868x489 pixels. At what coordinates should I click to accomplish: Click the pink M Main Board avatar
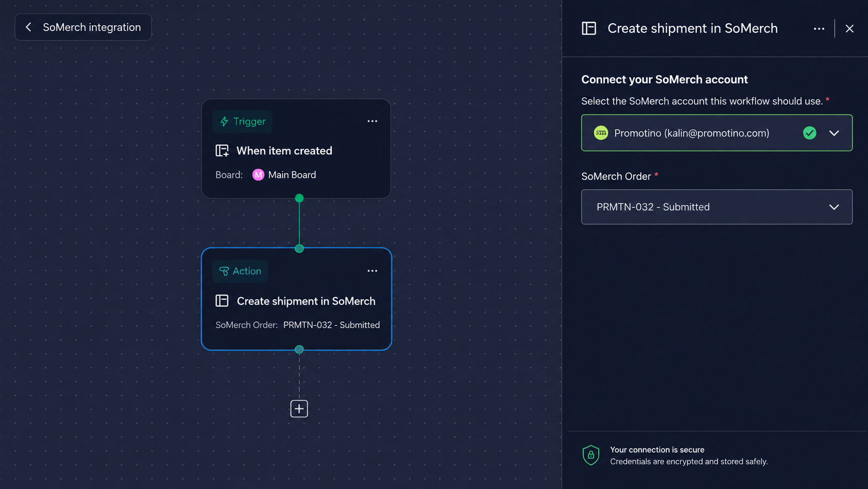258,175
